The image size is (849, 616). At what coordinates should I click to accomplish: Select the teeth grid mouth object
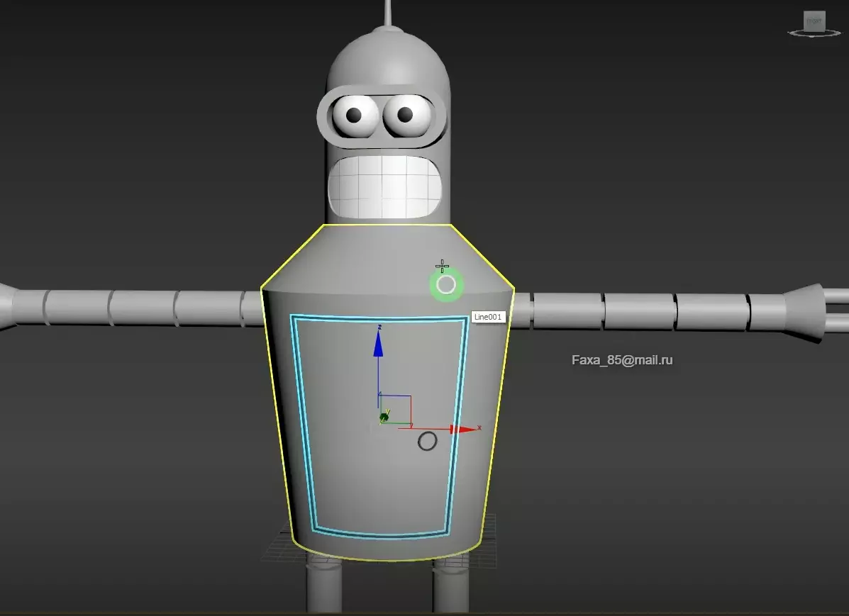[384, 186]
